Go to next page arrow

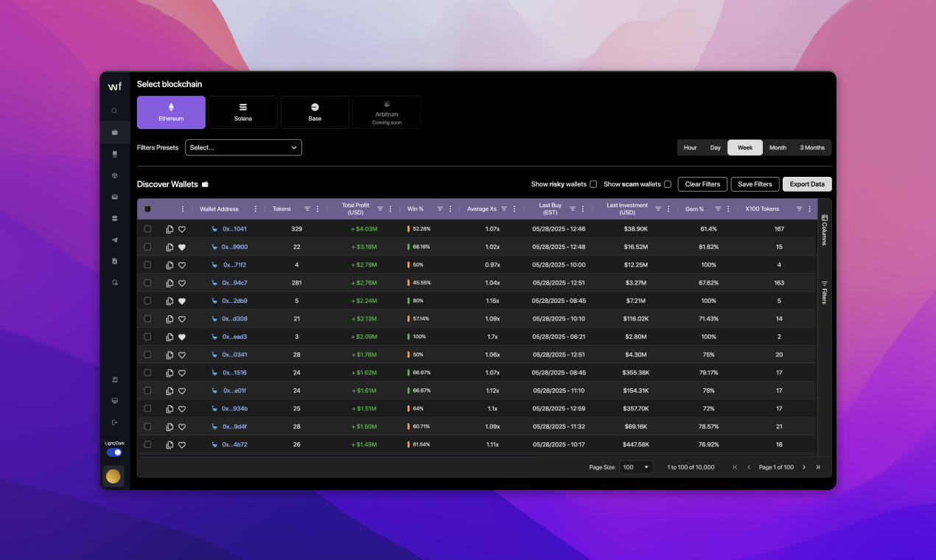[804, 467]
